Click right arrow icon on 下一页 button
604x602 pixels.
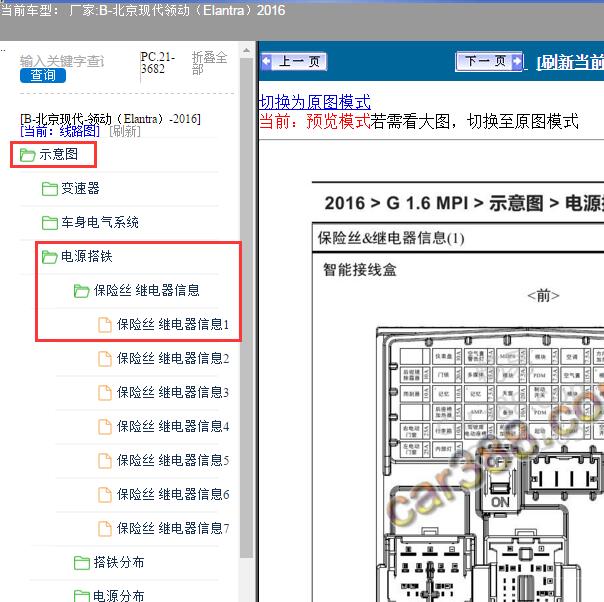pos(517,61)
